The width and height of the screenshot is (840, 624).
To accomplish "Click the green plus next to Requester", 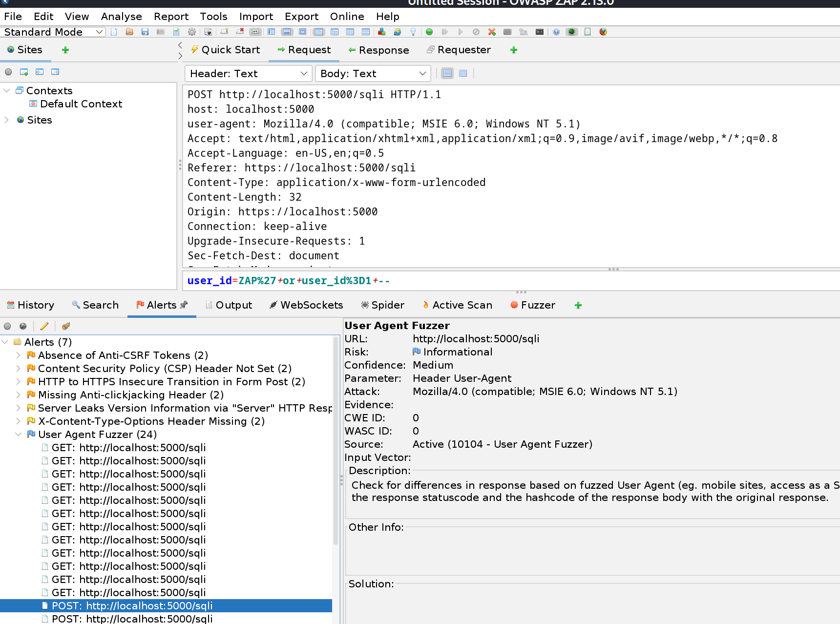I will (513, 50).
